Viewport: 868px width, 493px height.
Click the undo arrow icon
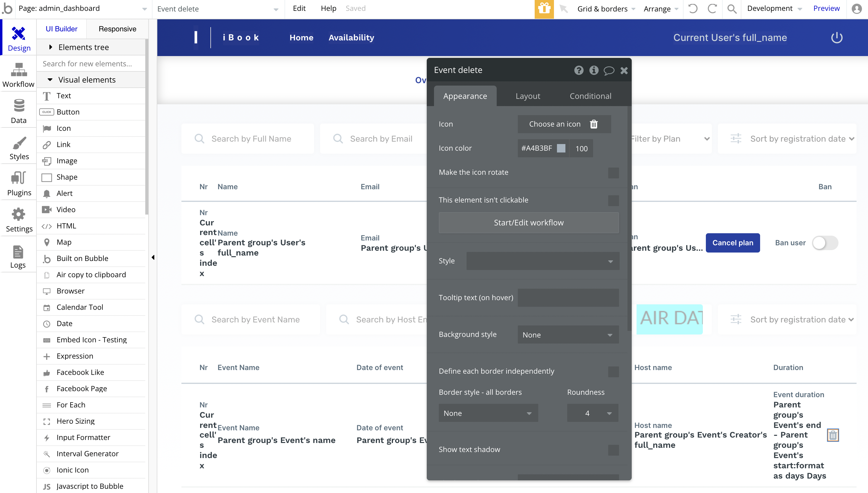click(693, 9)
